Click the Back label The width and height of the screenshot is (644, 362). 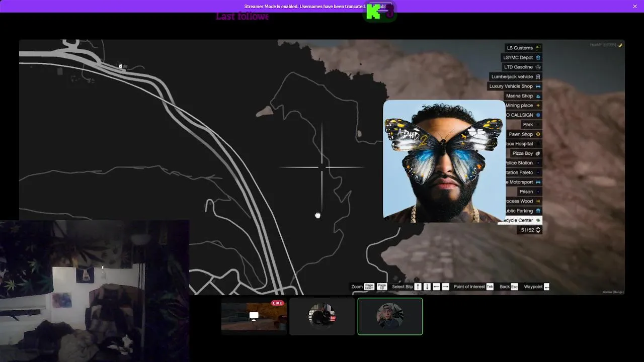coord(505,287)
